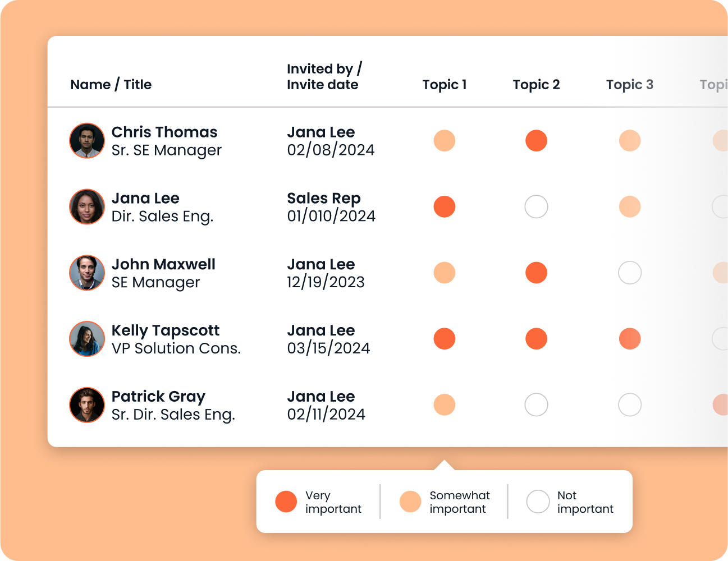Click John Maxwell's avatar photo
This screenshot has height=561, width=728.
coord(87,273)
